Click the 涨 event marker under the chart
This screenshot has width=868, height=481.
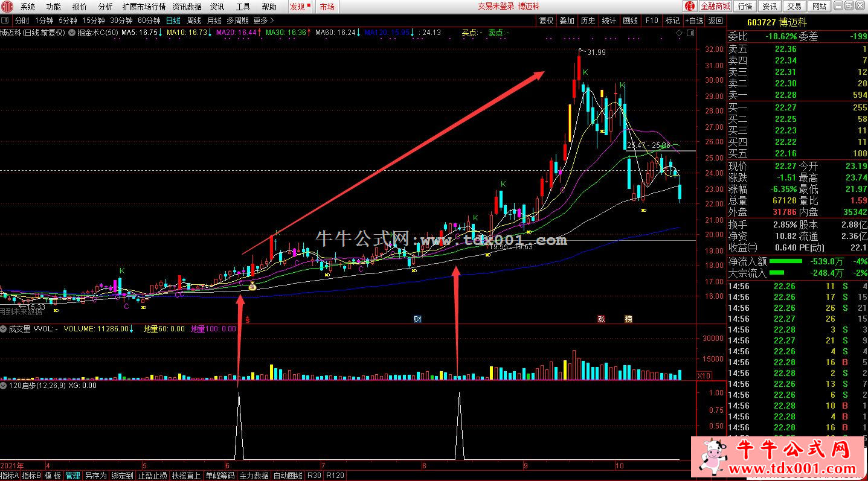(601, 319)
